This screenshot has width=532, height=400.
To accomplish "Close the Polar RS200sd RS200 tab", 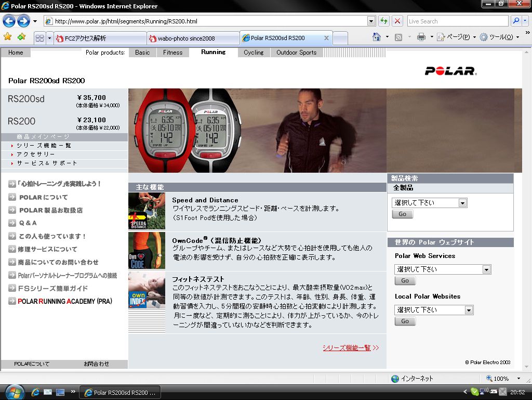I will (326, 37).
